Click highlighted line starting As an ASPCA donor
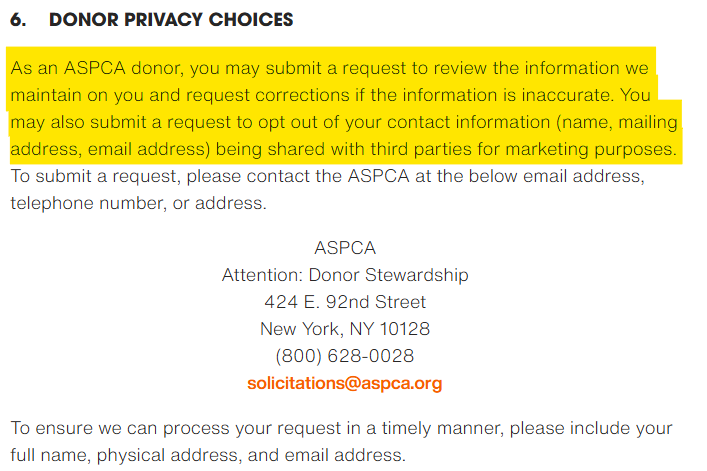The height and width of the screenshot is (471, 707). pyautogui.click(x=330, y=70)
